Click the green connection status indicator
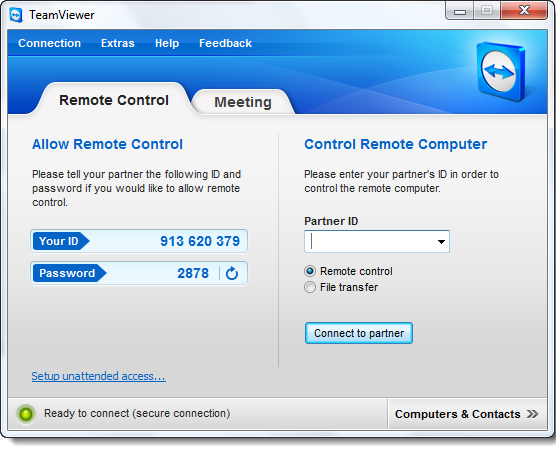This screenshot has height=453, width=556. coord(26,414)
